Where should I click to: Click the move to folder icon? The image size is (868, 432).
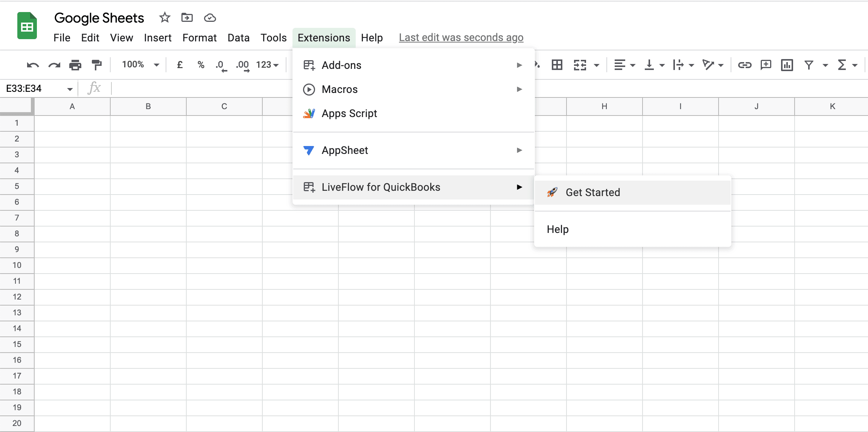[187, 18]
